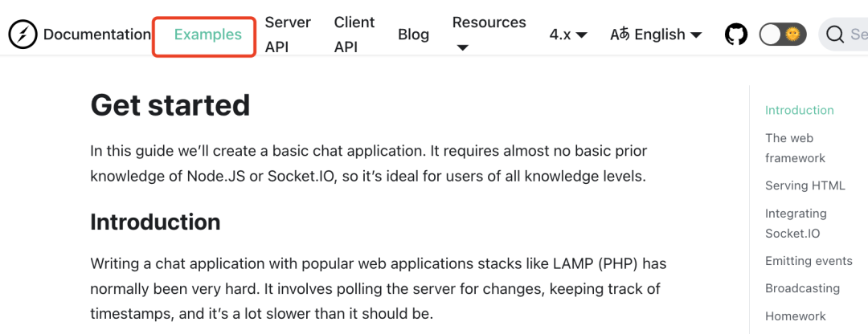
Task: Click the language translate icon
Action: pyautogui.click(x=620, y=35)
